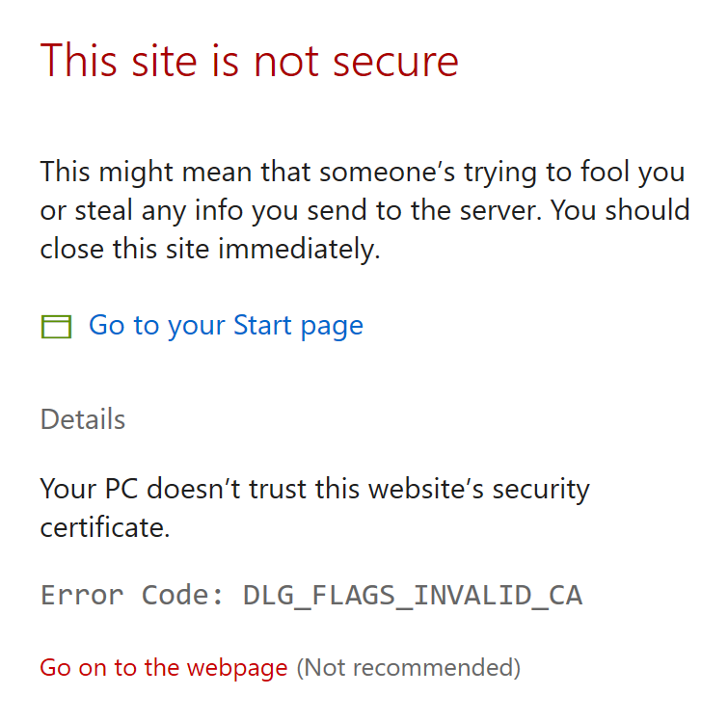Viewport: 728px width, 722px height.
Task: Select the word 'certificate.' in details text
Action: (105, 527)
